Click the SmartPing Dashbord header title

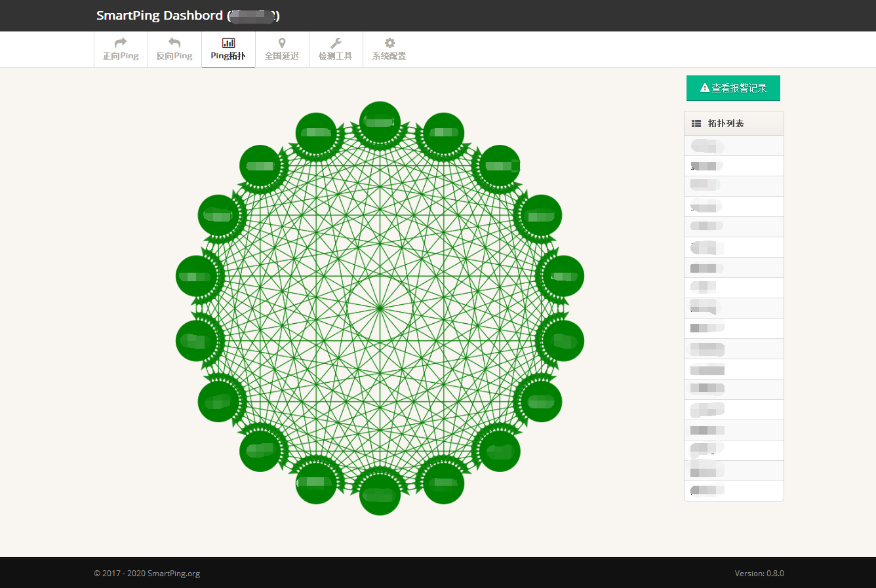click(x=159, y=16)
